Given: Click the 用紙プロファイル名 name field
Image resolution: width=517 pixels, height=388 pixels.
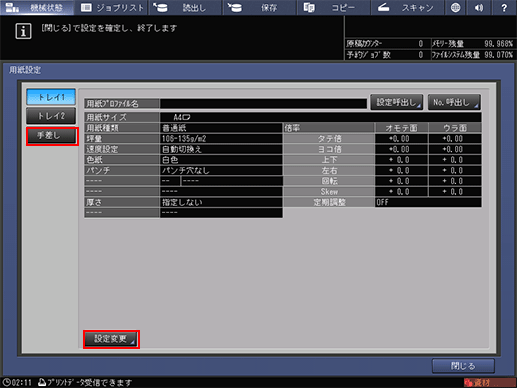Looking at the screenshot, I should pyautogui.click(x=263, y=104).
